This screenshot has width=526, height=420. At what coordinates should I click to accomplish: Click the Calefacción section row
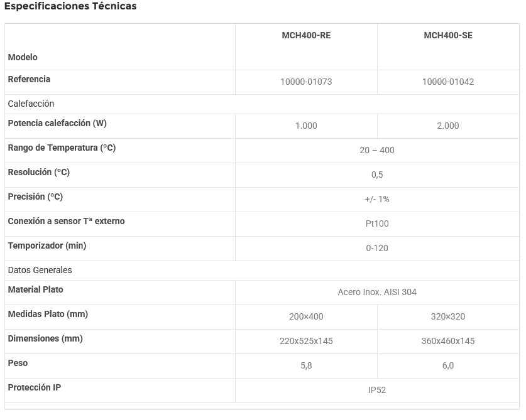31,104
